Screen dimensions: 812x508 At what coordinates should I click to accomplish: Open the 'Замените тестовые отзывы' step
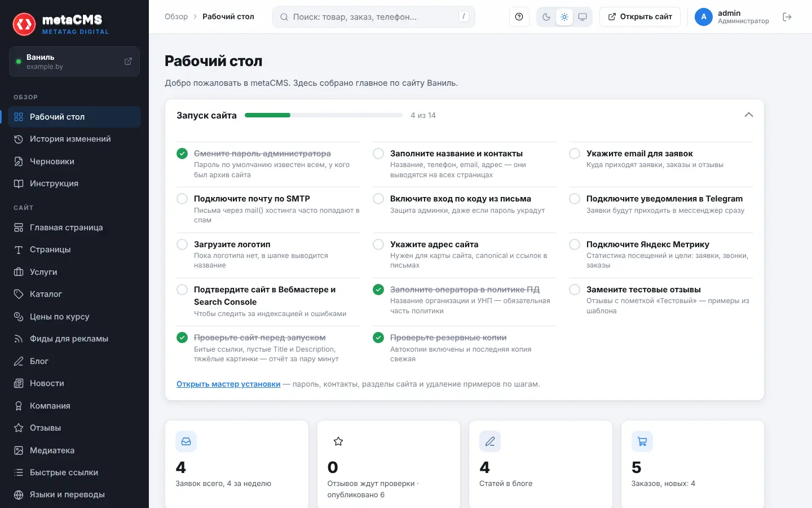point(643,290)
